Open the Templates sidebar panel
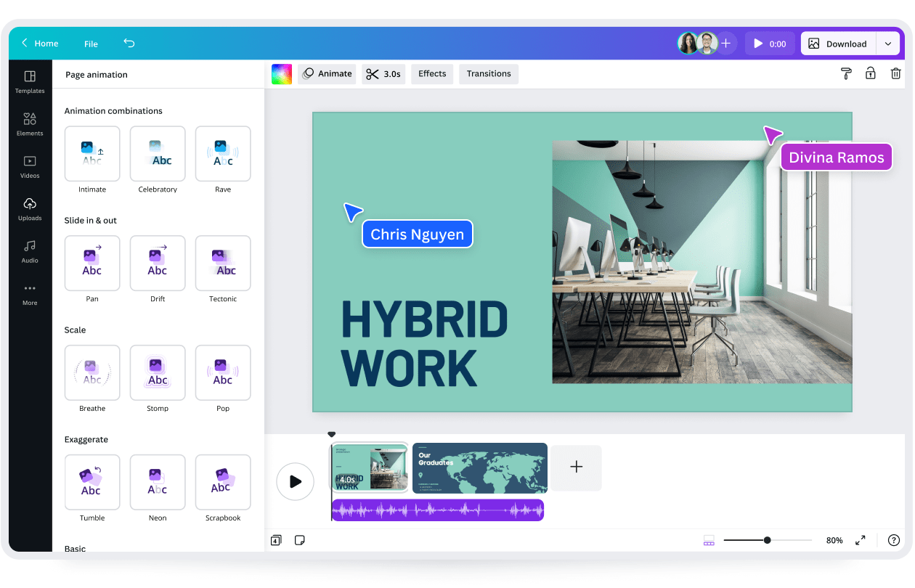915x588 pixels. (x=30, y=81)
